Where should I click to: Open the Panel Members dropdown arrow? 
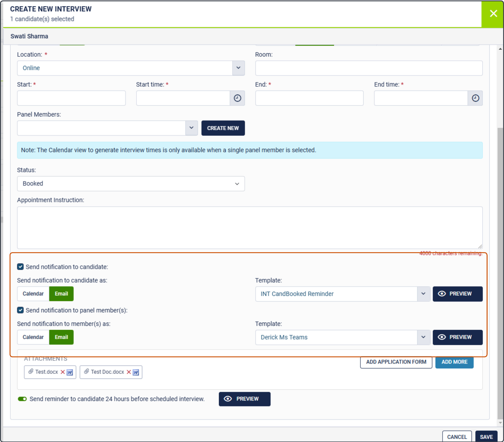point(191,128)
